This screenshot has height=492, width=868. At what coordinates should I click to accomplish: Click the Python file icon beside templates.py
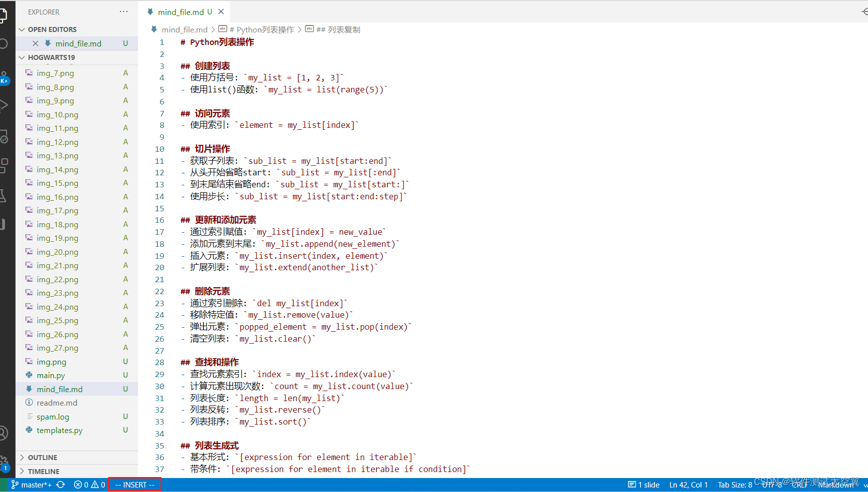coord(29,430)
